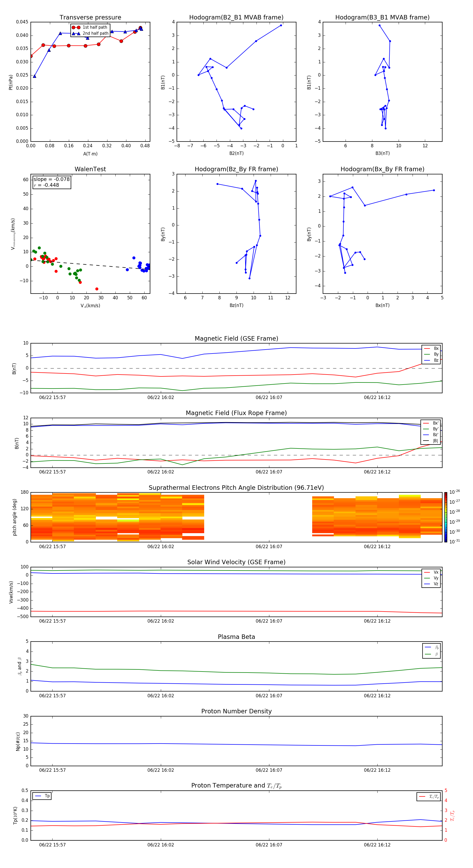Click the 'Magnetic Field (Flux Rope Frame)' title

(236, 413)
